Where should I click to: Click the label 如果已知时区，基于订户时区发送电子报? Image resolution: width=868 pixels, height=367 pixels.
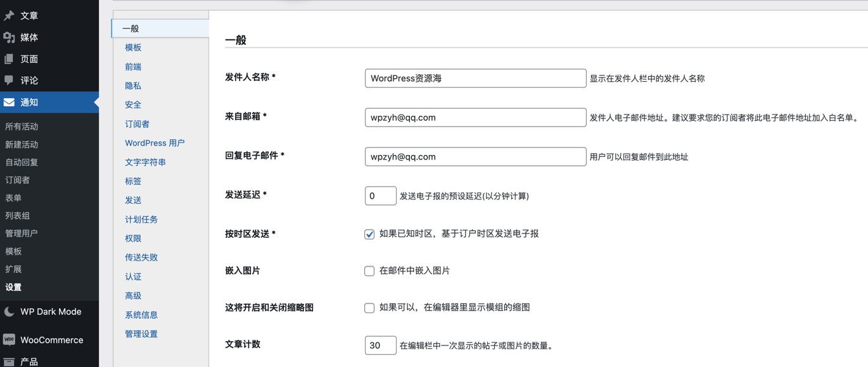pos(459,234)
